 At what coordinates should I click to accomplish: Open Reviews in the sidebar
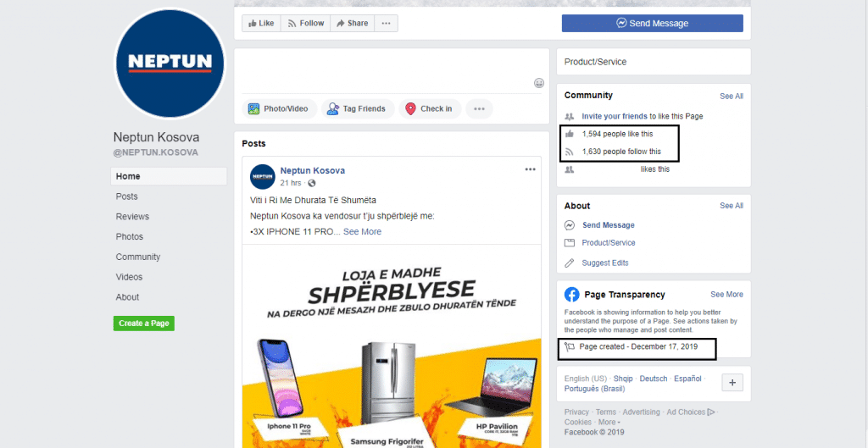pos(132,217)
